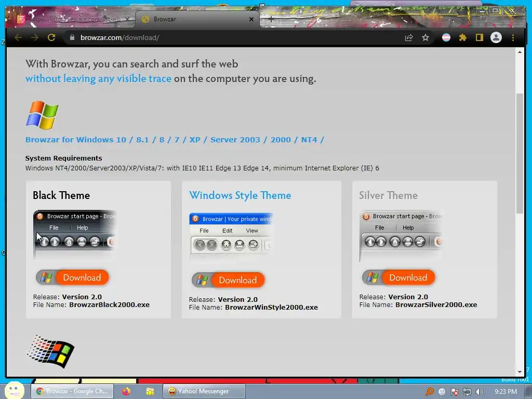
Task: Click the page scrollbar down arrow
Action: [520, 372]
